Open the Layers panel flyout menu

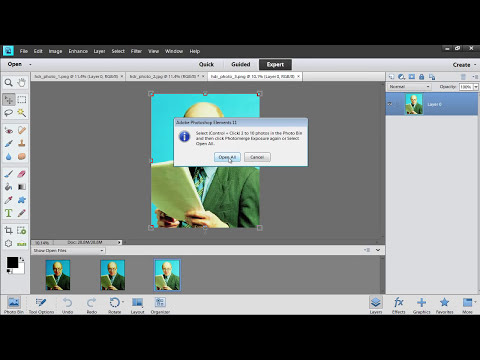point(475,77)
